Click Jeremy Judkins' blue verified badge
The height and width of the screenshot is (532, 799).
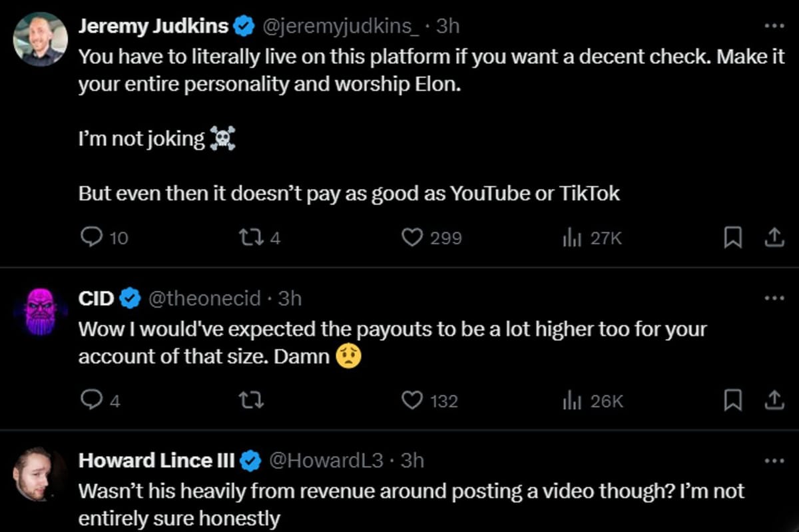point(244,25)
